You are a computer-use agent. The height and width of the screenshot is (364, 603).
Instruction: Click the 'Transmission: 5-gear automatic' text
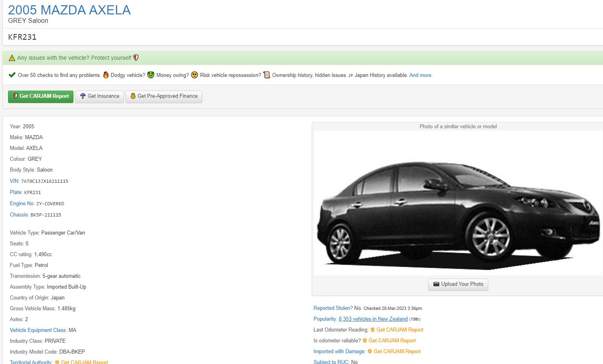click(45, 276)
